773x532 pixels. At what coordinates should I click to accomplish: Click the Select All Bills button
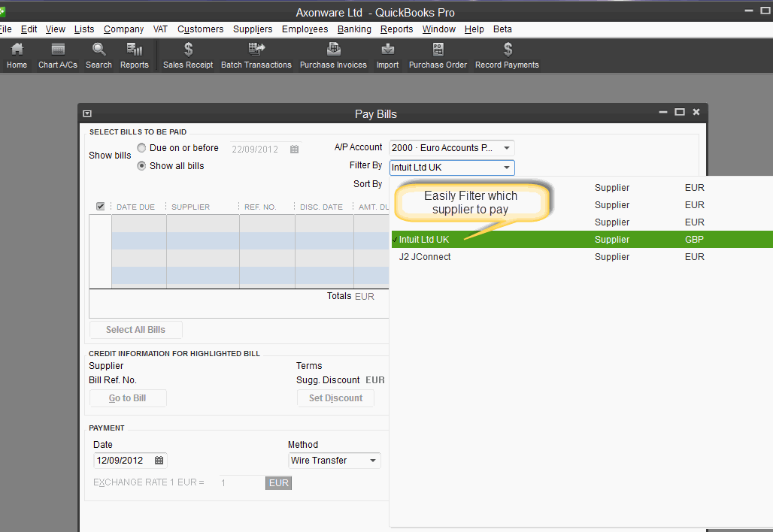(135, 330)
